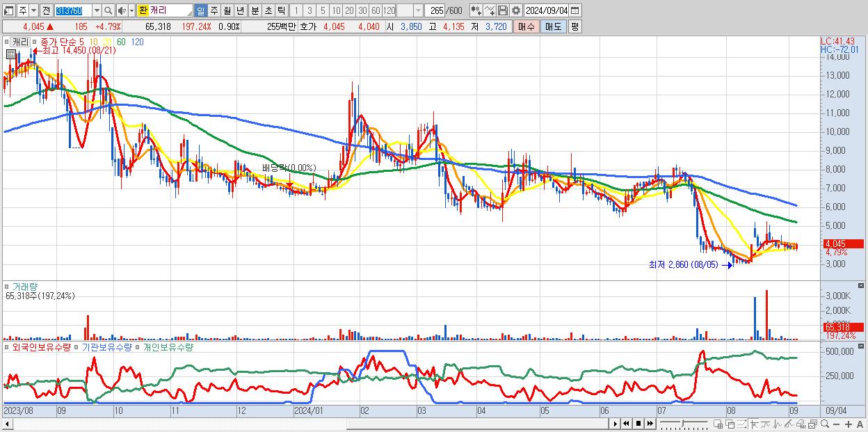Click the 전 button
The image size is (868, 432).
46,11
